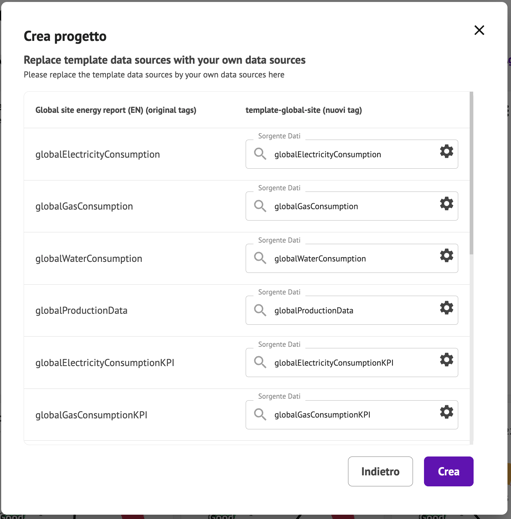511x519 pixels.
Task: Click search icon in globalGasConsumption field
Action: click(260, 206)
